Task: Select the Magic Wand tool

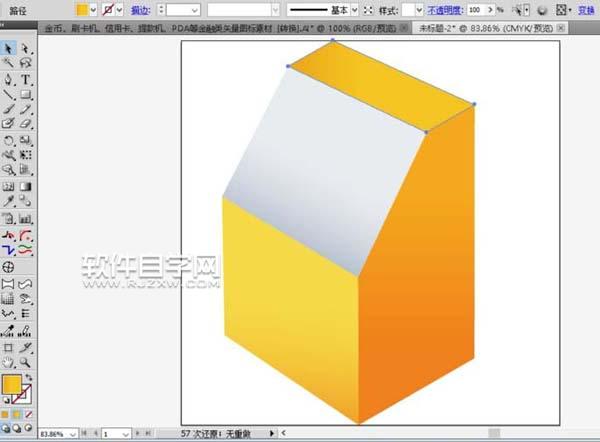Action: pos(8,63)
